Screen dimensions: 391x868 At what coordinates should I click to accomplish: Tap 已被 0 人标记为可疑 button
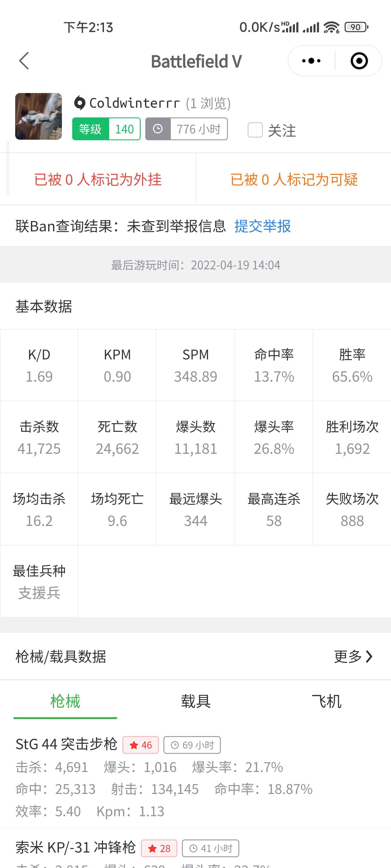tap(294, 179)
